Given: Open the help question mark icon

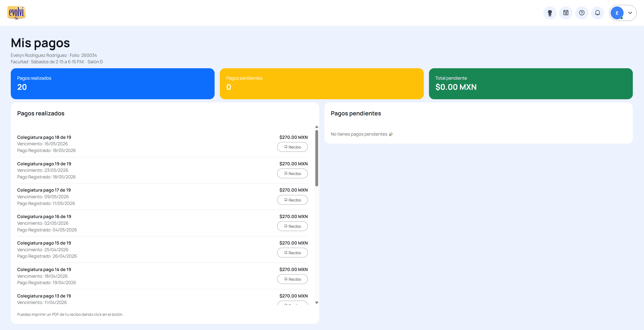Looking at the screenshot, I should pyautogui.click(x=582, y=13).
